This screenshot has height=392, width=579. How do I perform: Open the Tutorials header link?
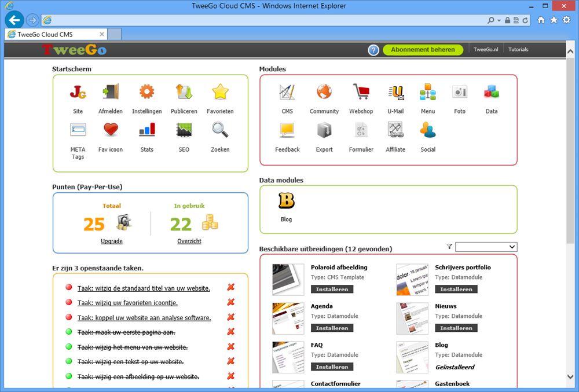click(x=518, y=49)
